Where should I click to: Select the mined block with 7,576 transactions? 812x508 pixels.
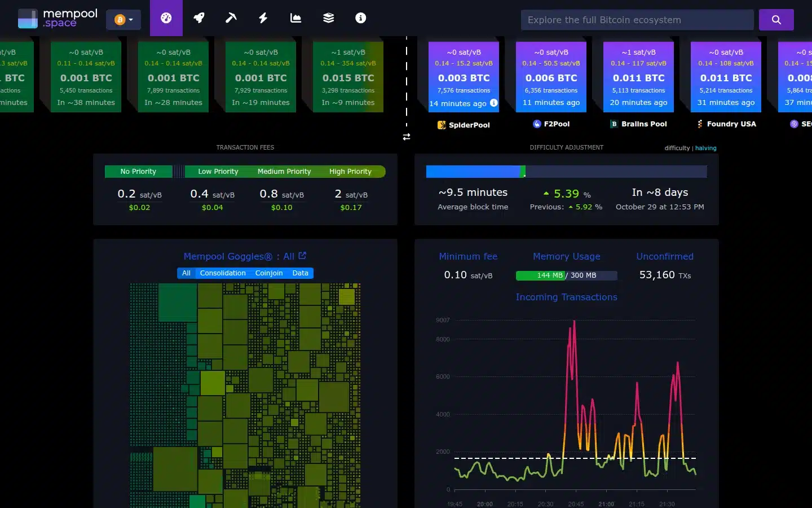464,77
